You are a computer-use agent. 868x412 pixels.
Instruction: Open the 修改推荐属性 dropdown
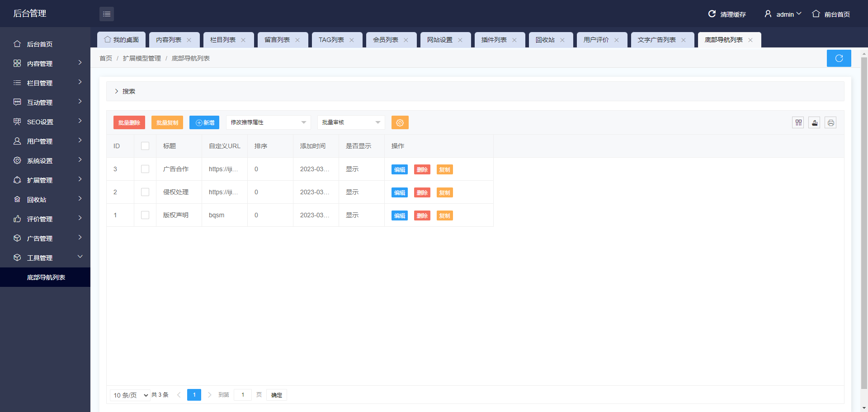(x=269, y=122)
